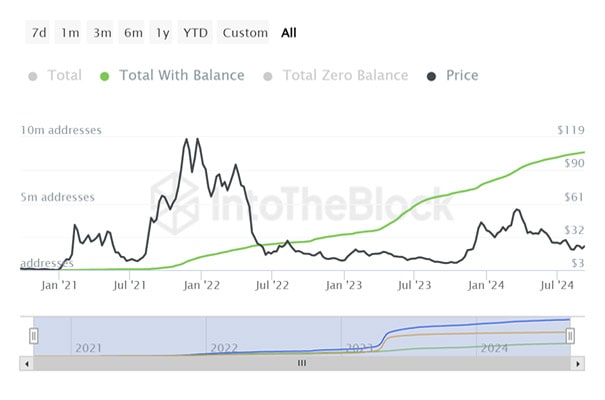The height and width of the screenshot is (400, 605).
Task: Click the scrollbar right arrow
Action: 577,365
